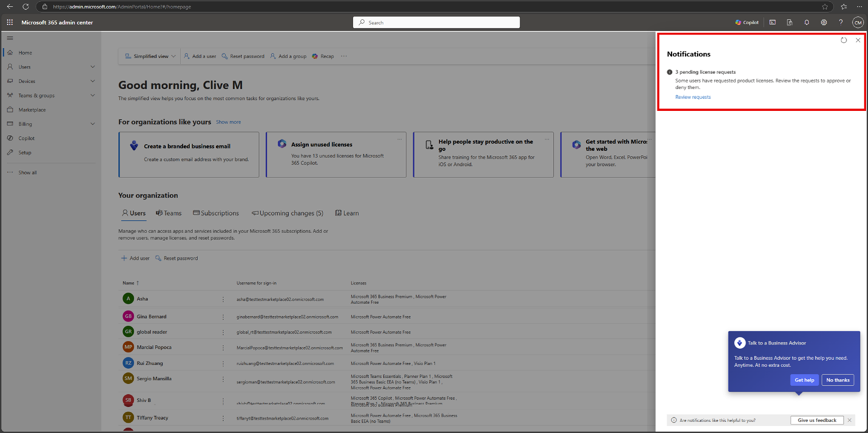This screenshot has width=868, height=433.
Task: Sort by the Name column header
Action: 131,283
